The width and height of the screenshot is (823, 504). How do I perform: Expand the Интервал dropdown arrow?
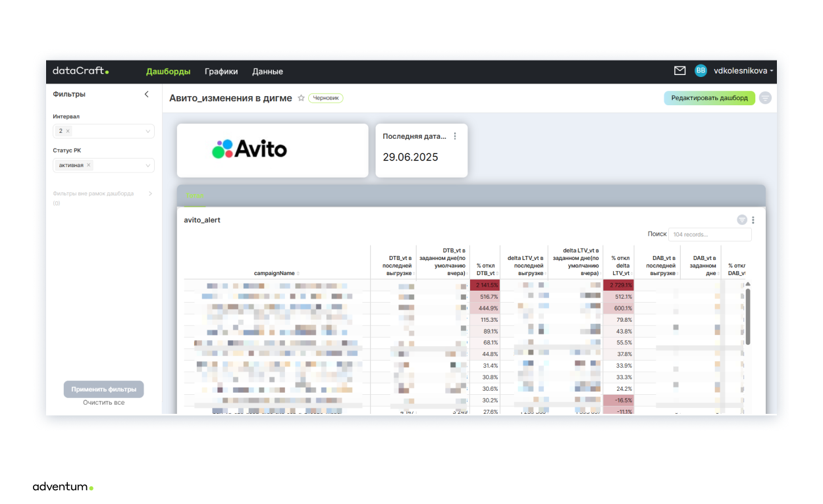pos(148,132)
